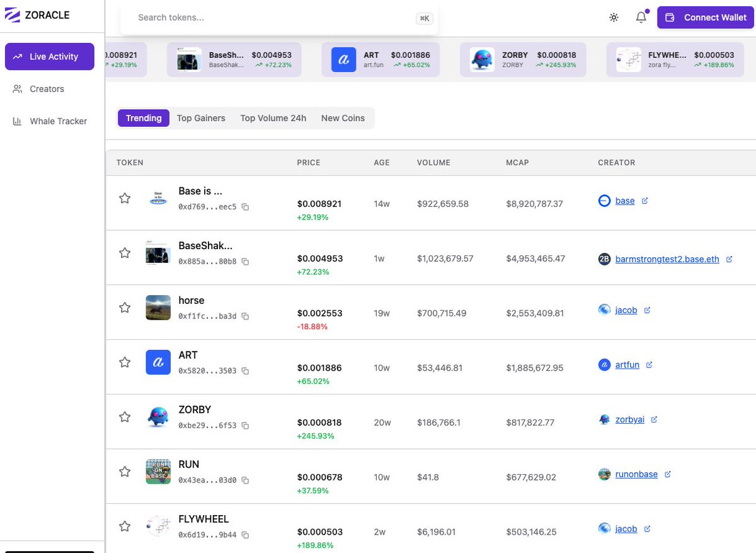
Task: Star the BaseShak... token row
Action: coord(125,253)
